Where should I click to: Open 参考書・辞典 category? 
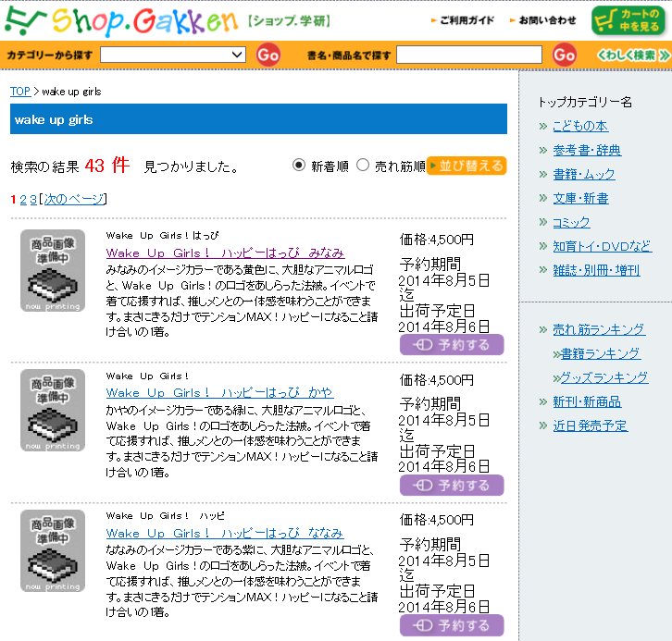(x=587, y=150)
